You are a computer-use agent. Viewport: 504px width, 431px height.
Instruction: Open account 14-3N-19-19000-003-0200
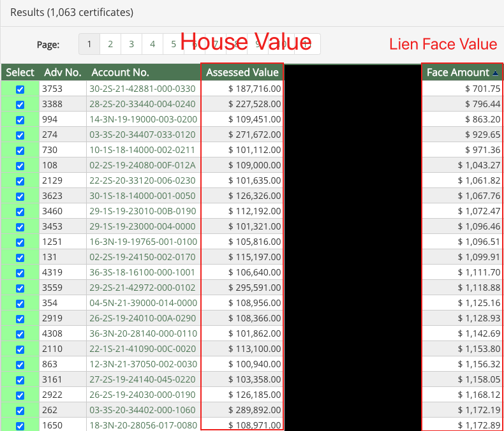143,119
